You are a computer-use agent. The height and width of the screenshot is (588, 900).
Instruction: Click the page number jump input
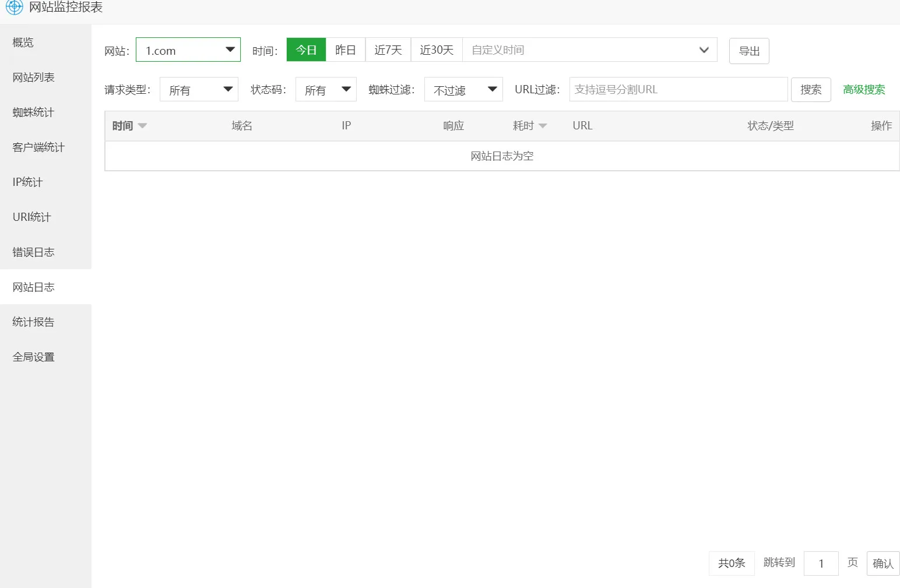(x=821, y=564)
